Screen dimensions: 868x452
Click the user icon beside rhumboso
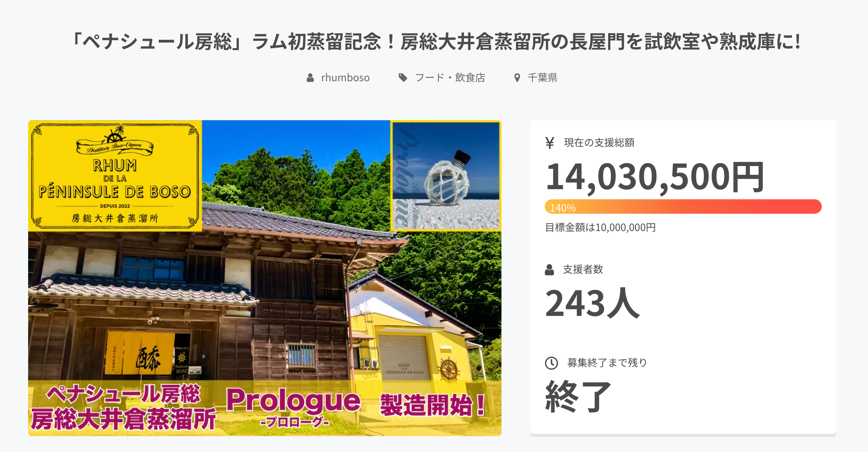pos(310,78)
